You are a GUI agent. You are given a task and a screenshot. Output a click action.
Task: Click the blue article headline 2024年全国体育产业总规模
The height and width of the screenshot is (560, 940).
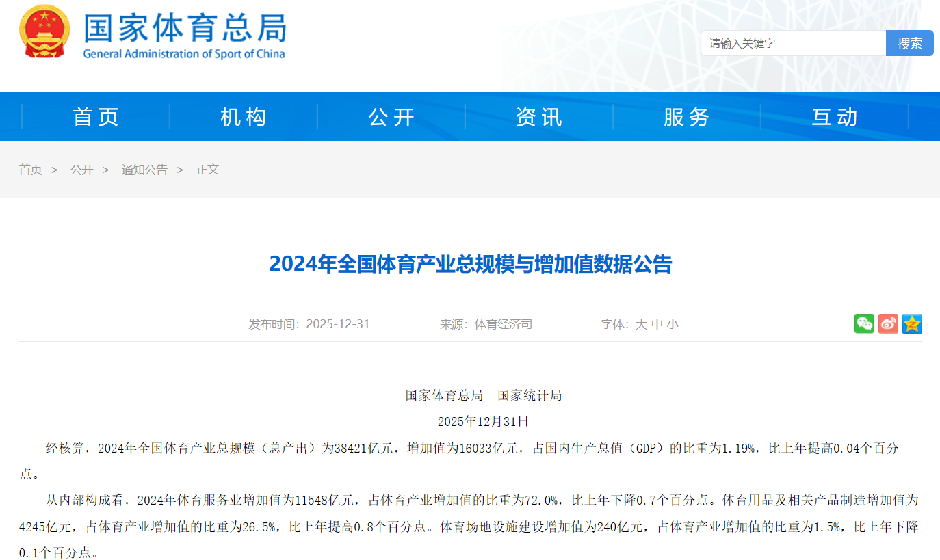(x=470, y=264)
